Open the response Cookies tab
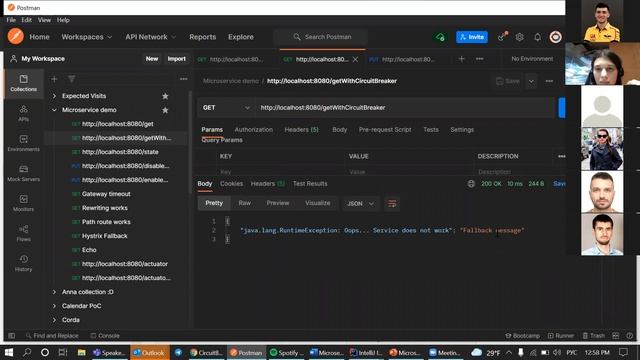Viewport: 640px width, 360px height. tap(231, 184)
